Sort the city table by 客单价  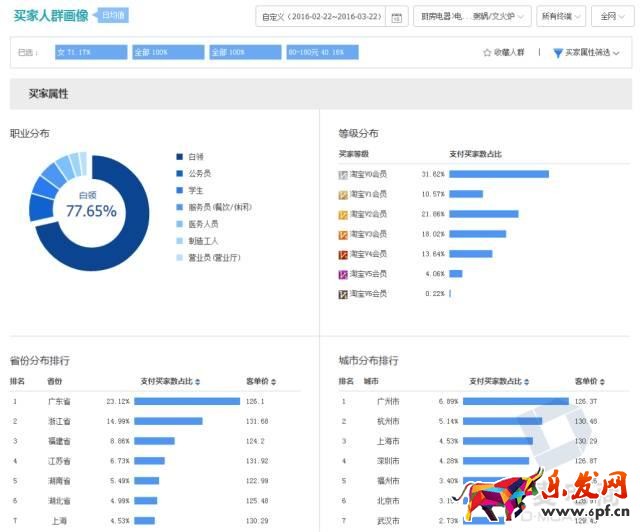[604, 381]
